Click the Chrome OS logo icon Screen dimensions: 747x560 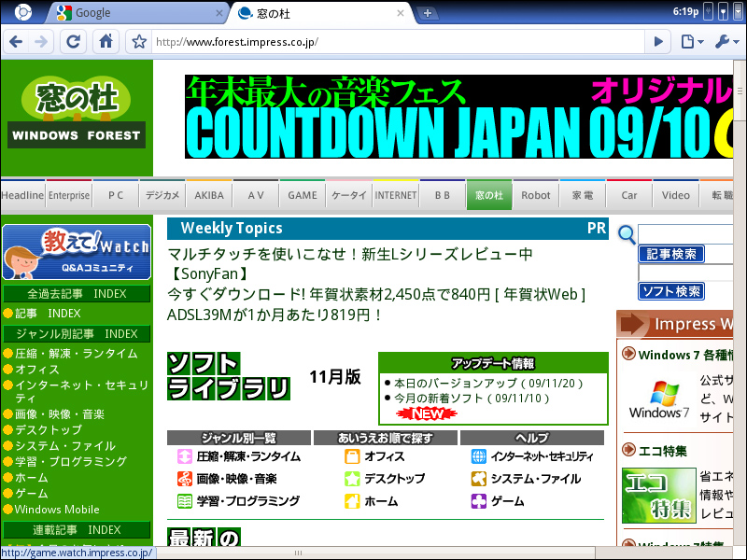point(22,12)
